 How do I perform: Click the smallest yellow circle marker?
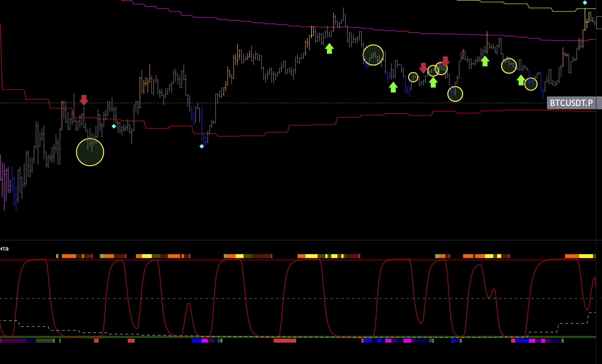413,77
